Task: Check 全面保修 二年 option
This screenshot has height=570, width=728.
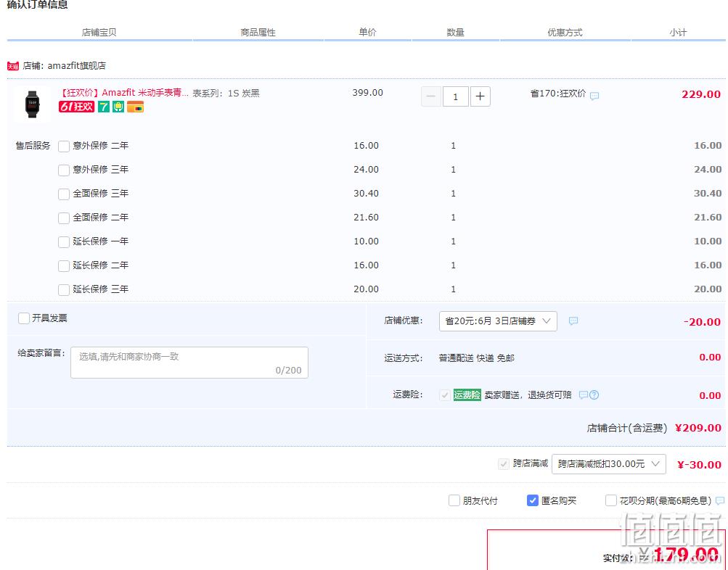Action: point(64,218)
